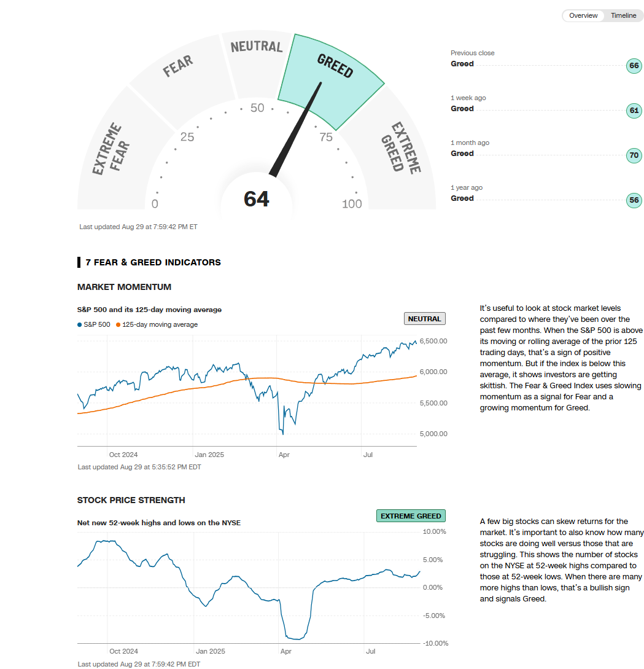Click the NEUTRAL badge on Market Momentum

point(424,319)
